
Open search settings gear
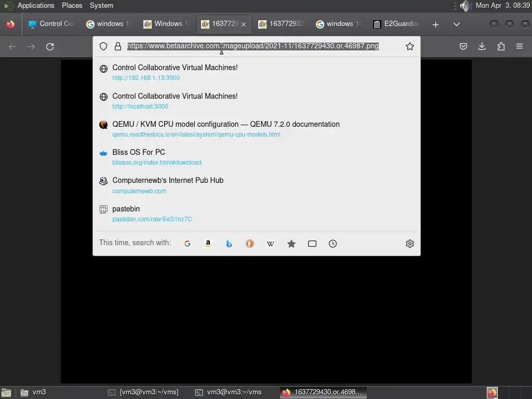coord(410,244)
